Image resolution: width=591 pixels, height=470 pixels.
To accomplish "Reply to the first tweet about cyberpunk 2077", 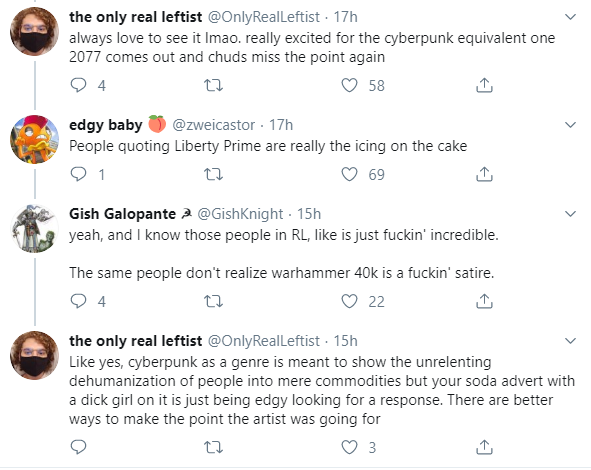I will [78, 85].
